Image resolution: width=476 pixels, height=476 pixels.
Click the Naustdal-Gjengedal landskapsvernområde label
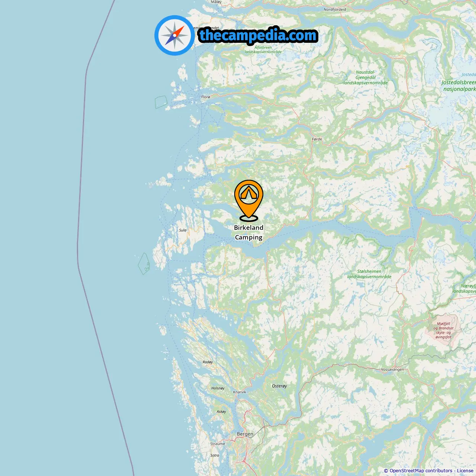coord(366,77)
